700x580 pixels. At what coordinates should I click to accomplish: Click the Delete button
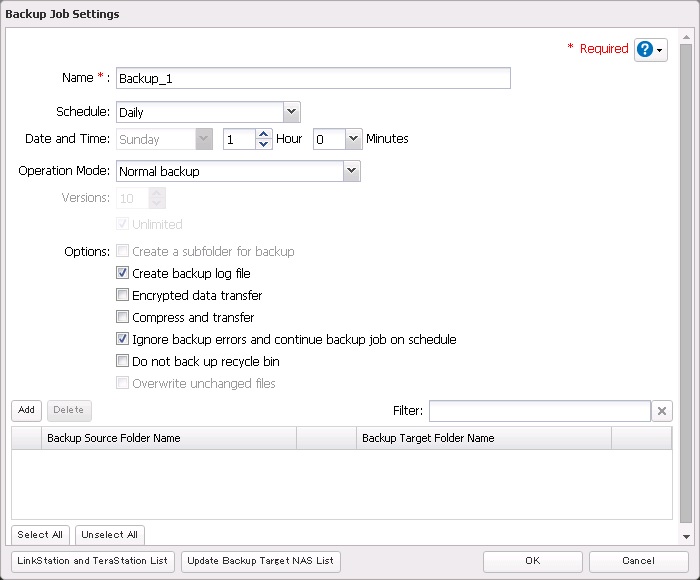pos(69,410)
